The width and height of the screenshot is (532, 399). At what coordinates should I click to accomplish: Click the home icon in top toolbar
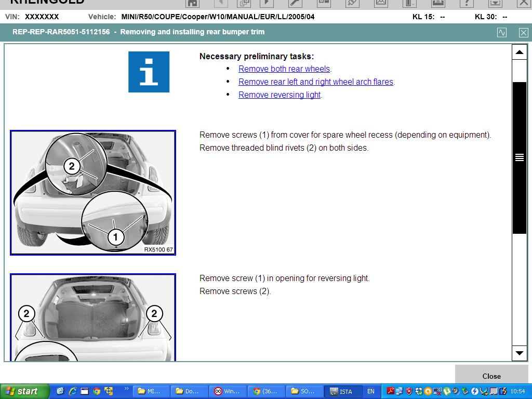(193, 3)
